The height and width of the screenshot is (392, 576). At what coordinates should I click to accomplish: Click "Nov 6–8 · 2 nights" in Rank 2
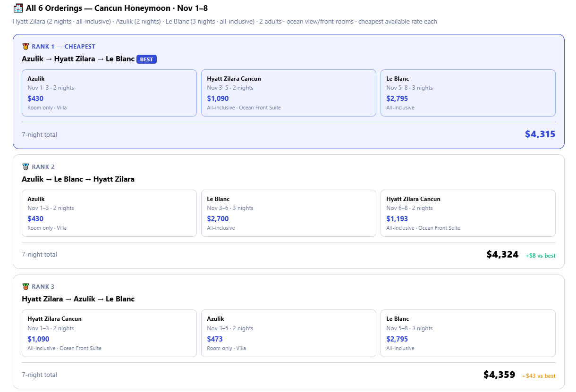click(x=409, y=208)
